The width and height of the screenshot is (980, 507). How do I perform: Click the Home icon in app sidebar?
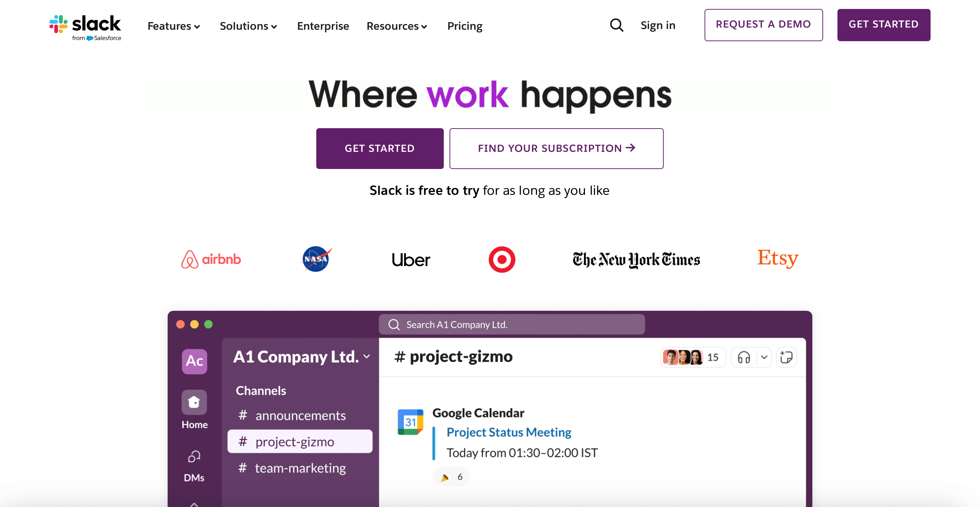(x=194, y=402)
